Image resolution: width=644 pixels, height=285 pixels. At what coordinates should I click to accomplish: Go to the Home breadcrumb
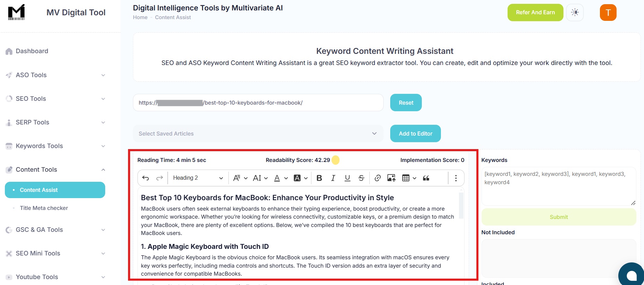[x=140, y=17]
